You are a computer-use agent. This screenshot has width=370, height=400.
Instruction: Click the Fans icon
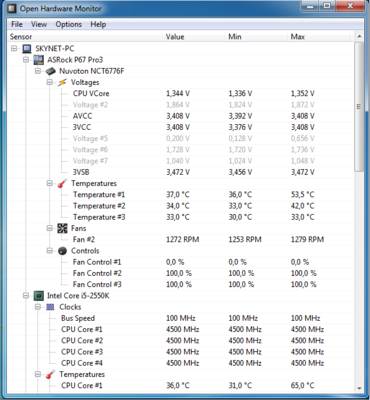(x=62, y=228)
